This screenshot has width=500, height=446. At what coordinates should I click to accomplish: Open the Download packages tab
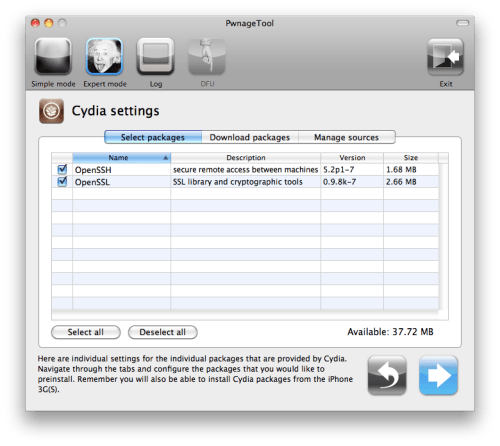[x=250, y=137]
